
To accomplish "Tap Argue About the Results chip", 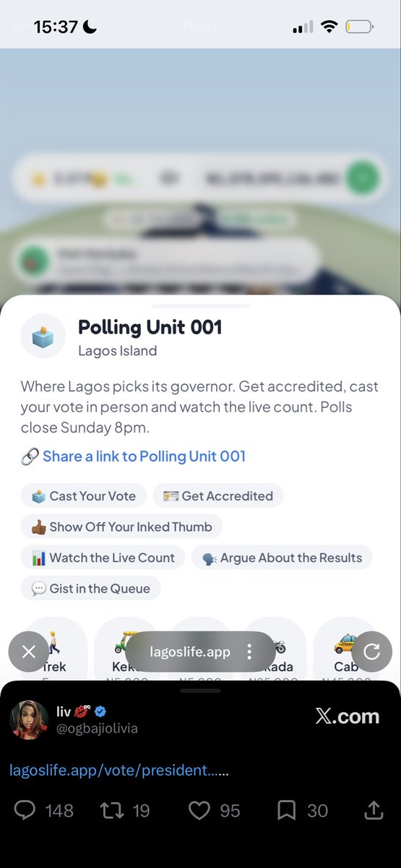I will [x=282, y=558].
